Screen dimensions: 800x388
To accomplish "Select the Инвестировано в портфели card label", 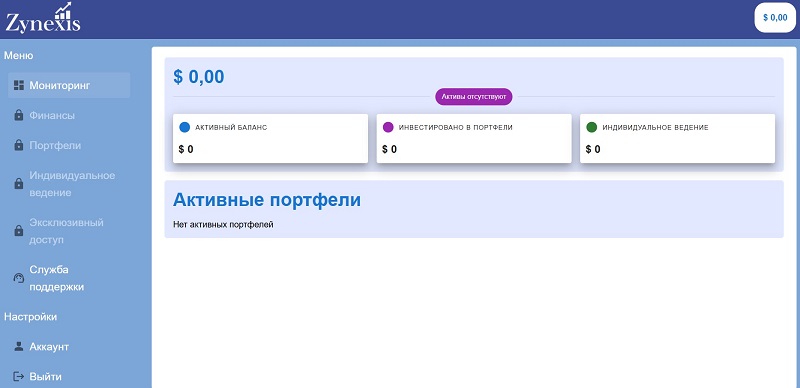I will [456, 128].
